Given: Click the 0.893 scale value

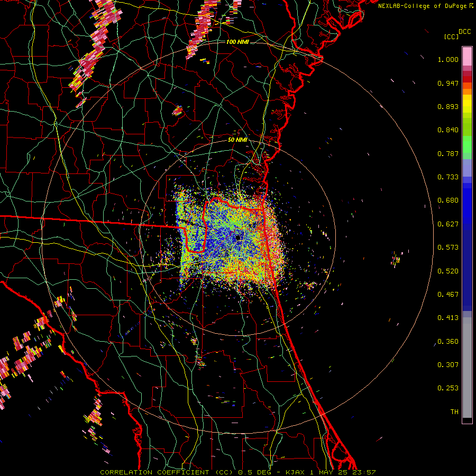Looking at the screenshot, I should pos(448,106).
